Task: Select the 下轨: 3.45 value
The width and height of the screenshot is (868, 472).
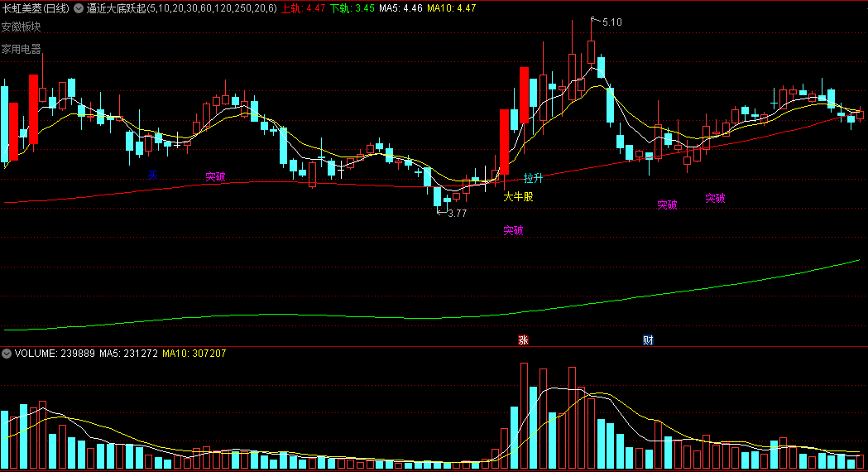Action: coord(352,8)
